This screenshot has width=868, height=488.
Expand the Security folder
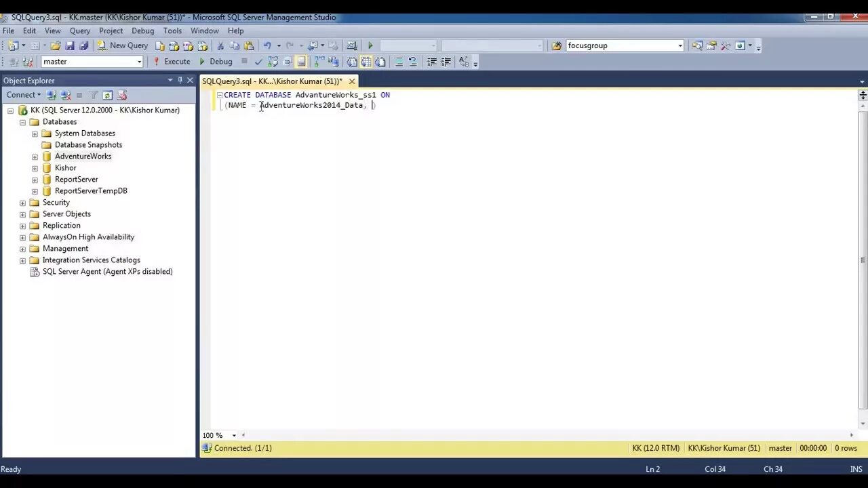click(22, 203)
